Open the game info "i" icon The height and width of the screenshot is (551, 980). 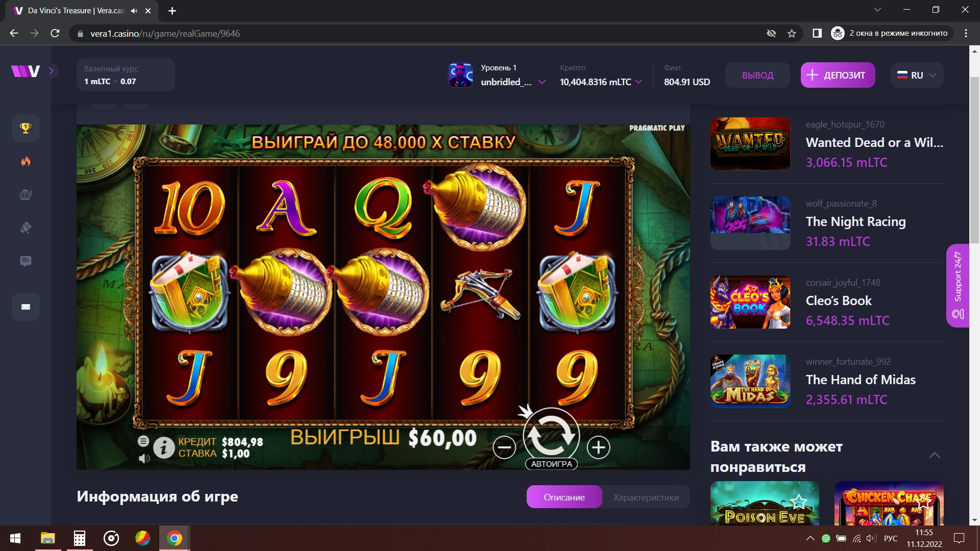coord(164,448)
